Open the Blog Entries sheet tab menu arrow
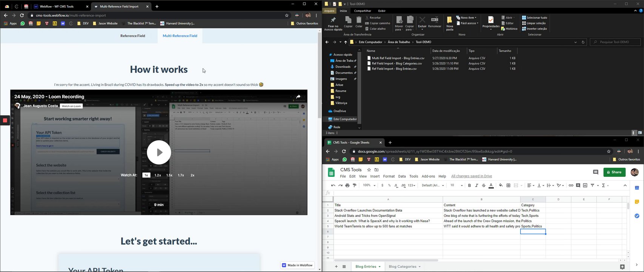The image size is (644, 272). [380, 267]
